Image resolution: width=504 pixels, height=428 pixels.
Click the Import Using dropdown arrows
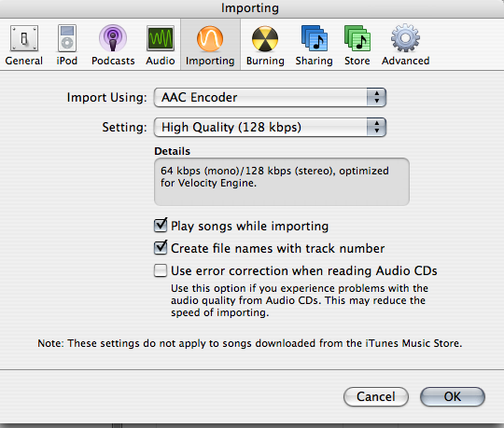376,97
